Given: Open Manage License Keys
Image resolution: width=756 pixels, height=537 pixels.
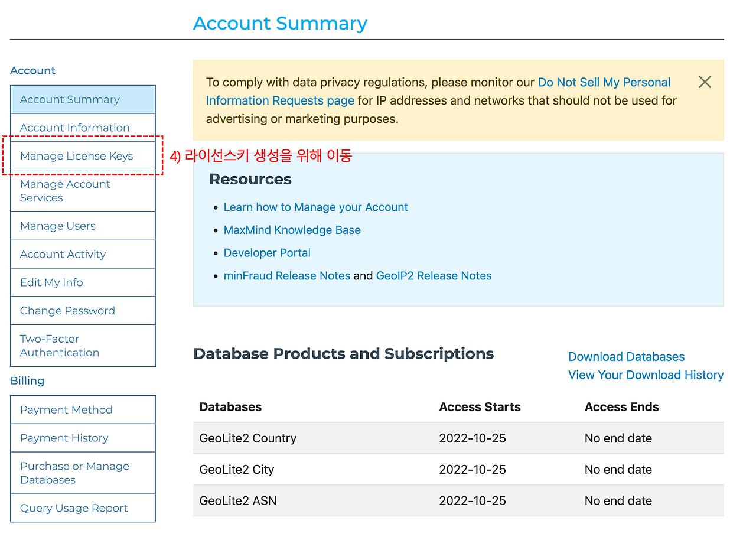Looking at the screenshot, I should [77, 156].
